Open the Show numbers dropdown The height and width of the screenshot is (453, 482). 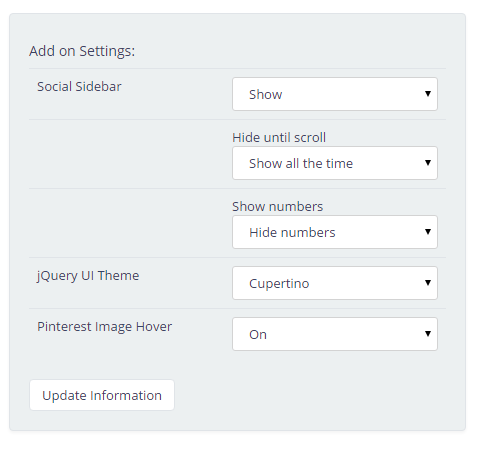click(335, 232)
